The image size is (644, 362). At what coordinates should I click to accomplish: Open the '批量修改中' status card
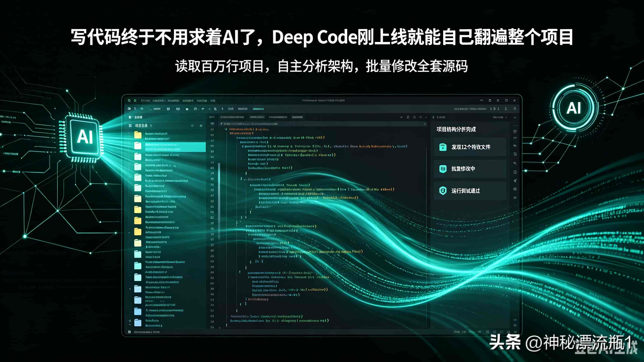[x=470, y=169]
